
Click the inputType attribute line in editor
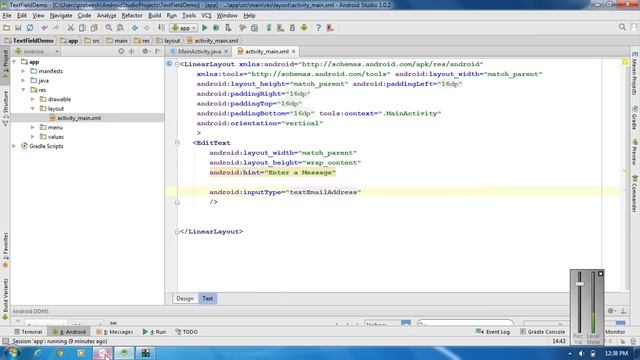click(285, 192)
